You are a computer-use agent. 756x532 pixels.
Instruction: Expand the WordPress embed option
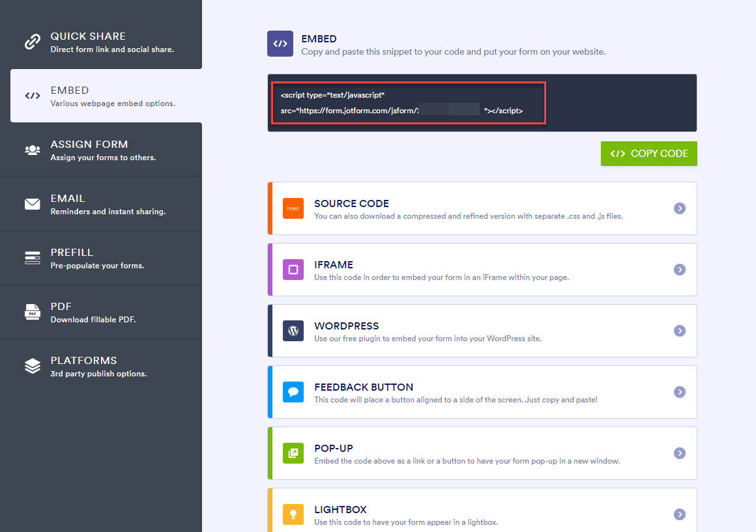(x=680, y=331)
